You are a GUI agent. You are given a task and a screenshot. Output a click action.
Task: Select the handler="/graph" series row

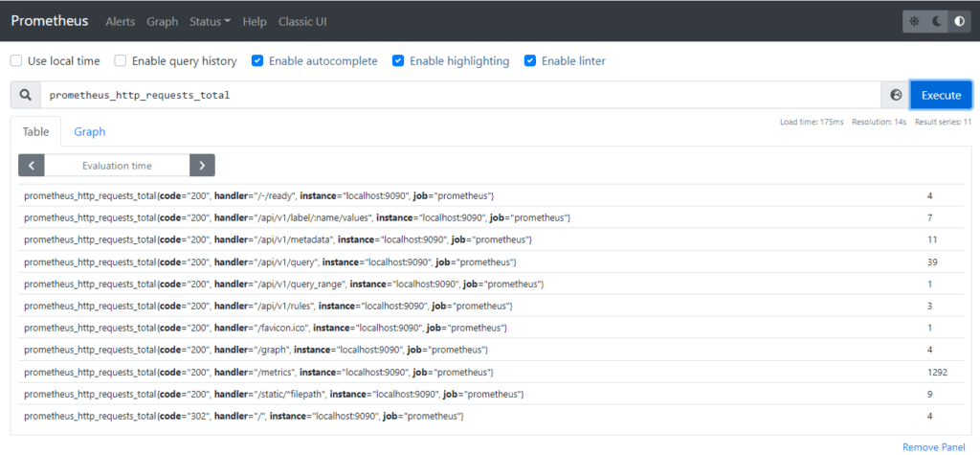491,350
